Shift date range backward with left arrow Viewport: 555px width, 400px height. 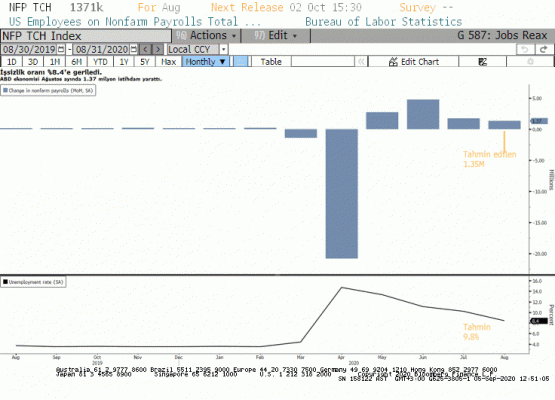click(x=145, y=49)
